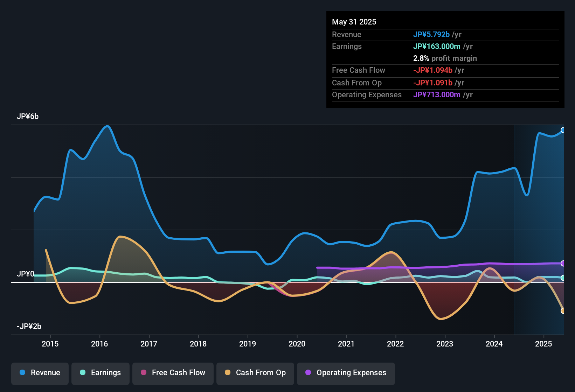Click the blue Revenue legend dot
575x392 pixels.
pos(22,372)
